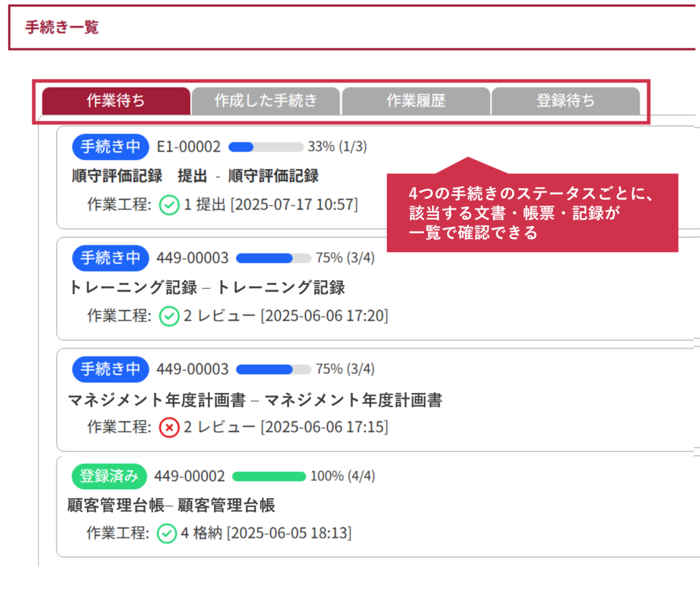
Task: Switch to the 作成した手続き tab
Action: click(x=266, y=101)
